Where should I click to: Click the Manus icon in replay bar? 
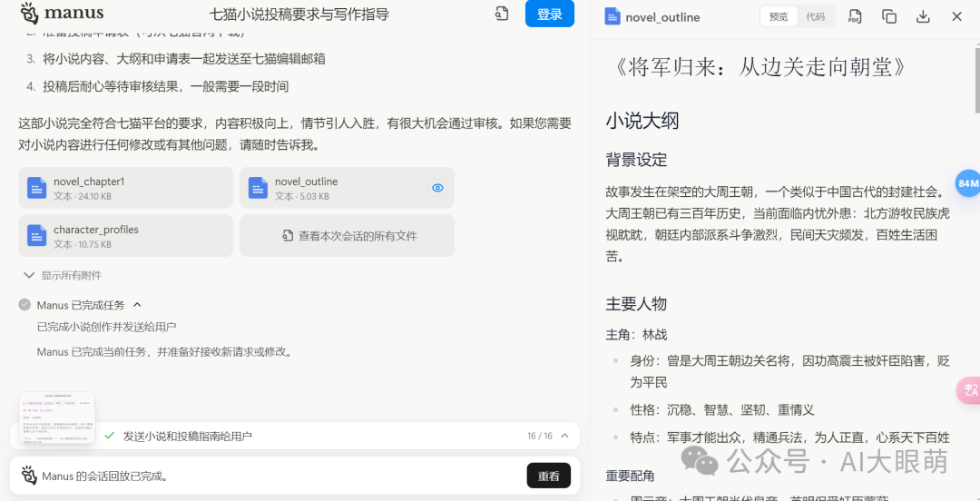pos(29,476)
